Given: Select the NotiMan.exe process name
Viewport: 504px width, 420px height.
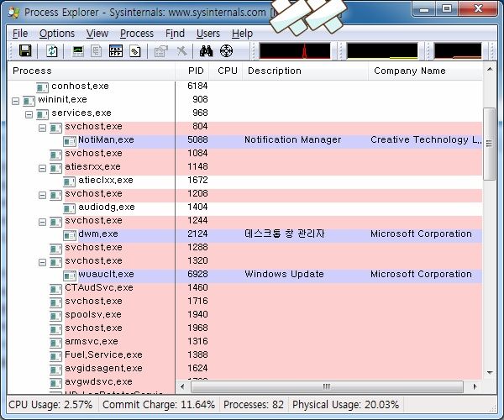Looking at the screenshot, I should [106, 139].
